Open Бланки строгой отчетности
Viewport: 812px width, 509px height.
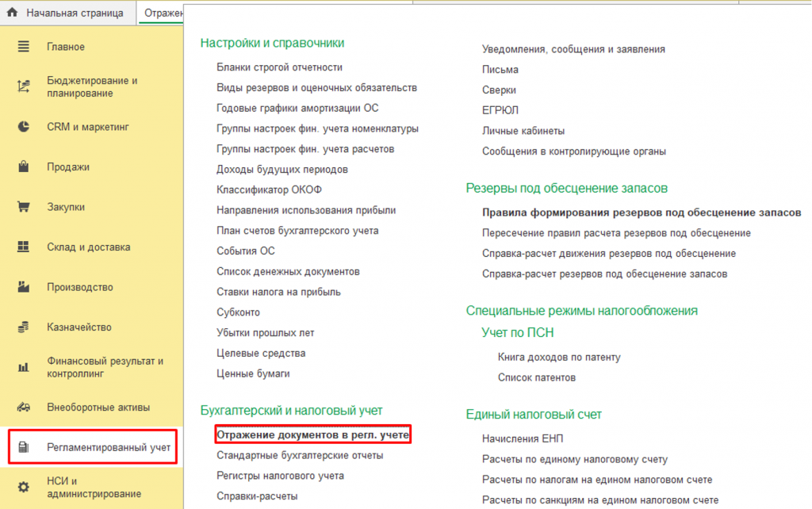click(x=280, y=67)
